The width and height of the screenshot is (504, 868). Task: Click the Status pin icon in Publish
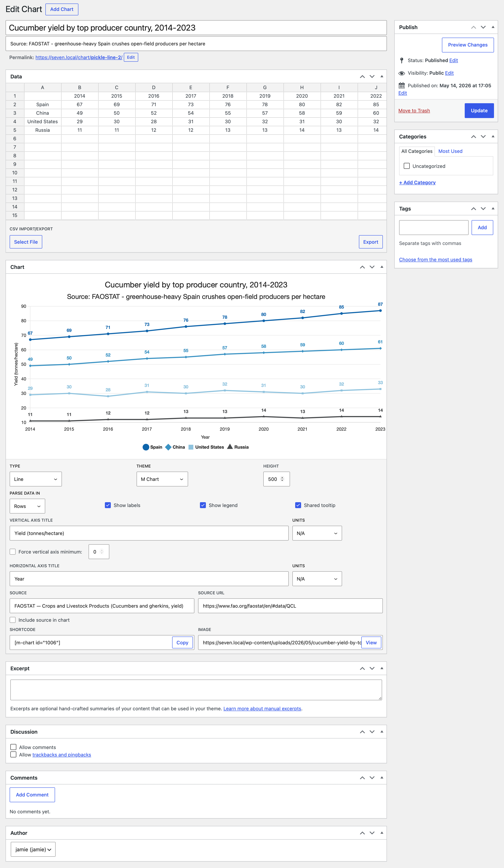pos(401,60)
